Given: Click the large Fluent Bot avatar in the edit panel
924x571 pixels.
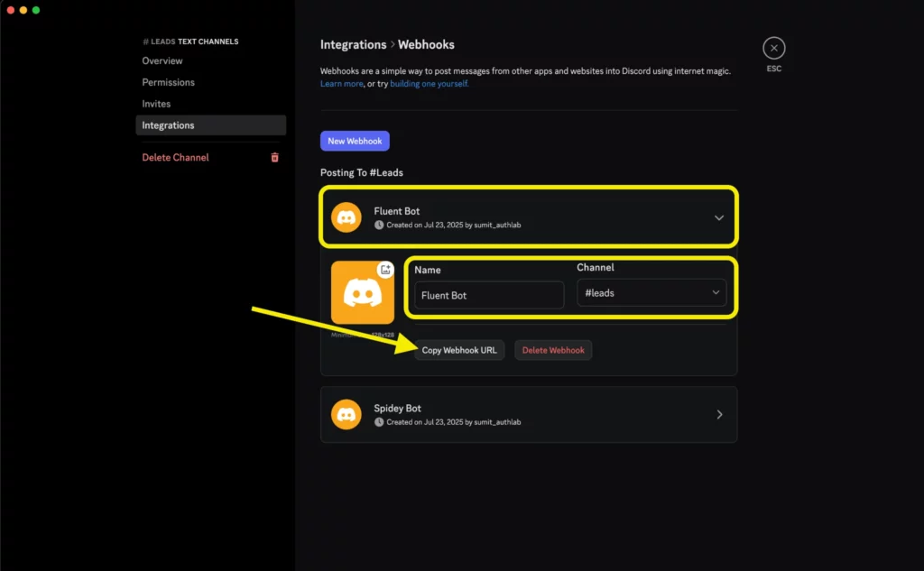Looking at the screenshot, I should pos(362,291).
